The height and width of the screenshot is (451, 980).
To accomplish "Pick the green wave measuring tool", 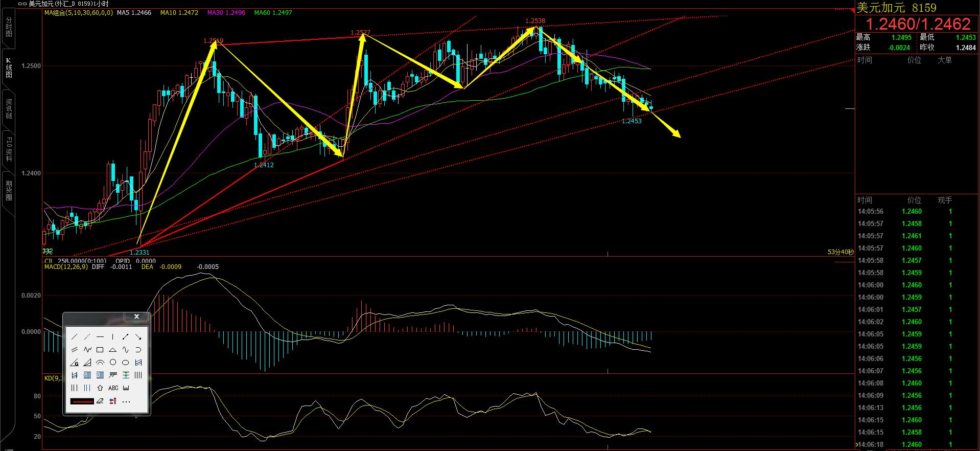I will (125, 375).
